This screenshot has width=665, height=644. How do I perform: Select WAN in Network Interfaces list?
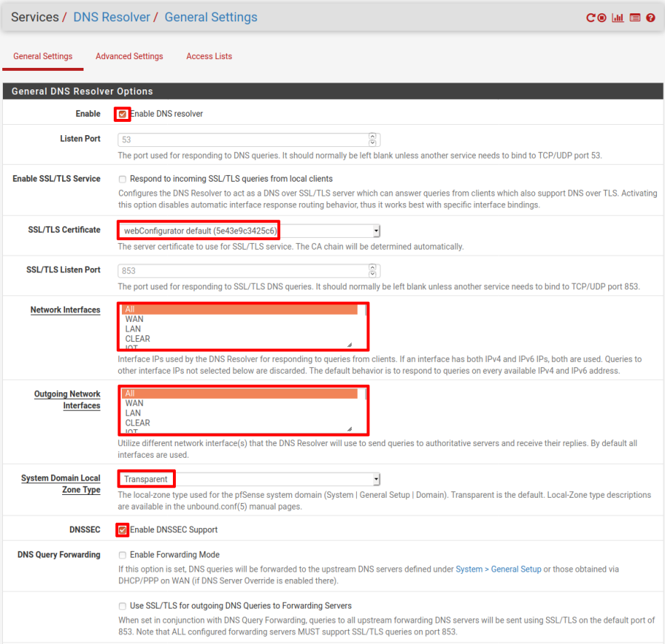click(x=134, y=319)
